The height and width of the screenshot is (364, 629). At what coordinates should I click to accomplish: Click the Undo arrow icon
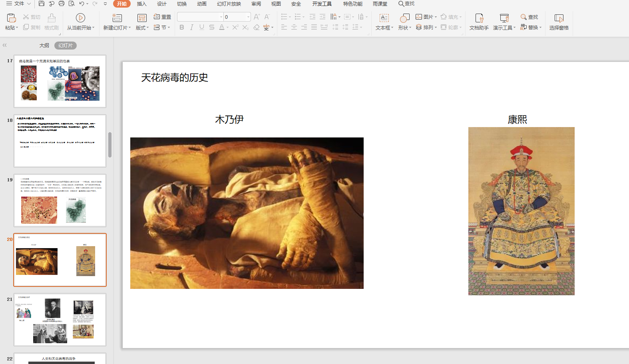tap(82, 4)
